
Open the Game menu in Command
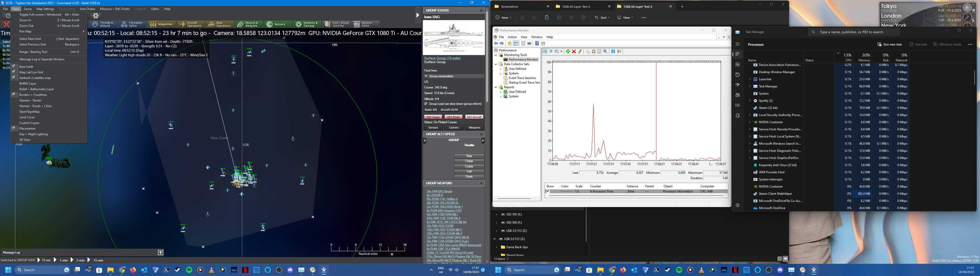tap(28, 9)
